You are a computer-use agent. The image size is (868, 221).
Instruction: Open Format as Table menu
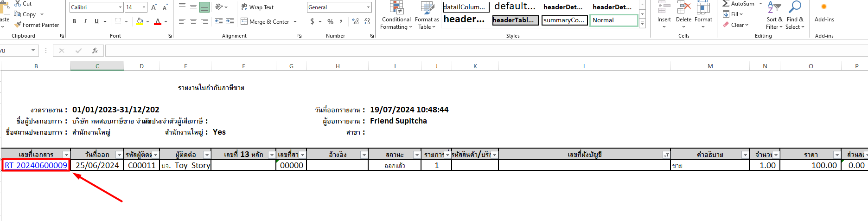pos(427,15)
